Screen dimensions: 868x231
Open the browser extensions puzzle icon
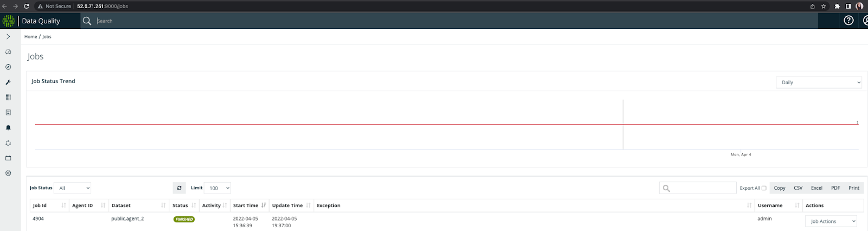coord(837,6)
